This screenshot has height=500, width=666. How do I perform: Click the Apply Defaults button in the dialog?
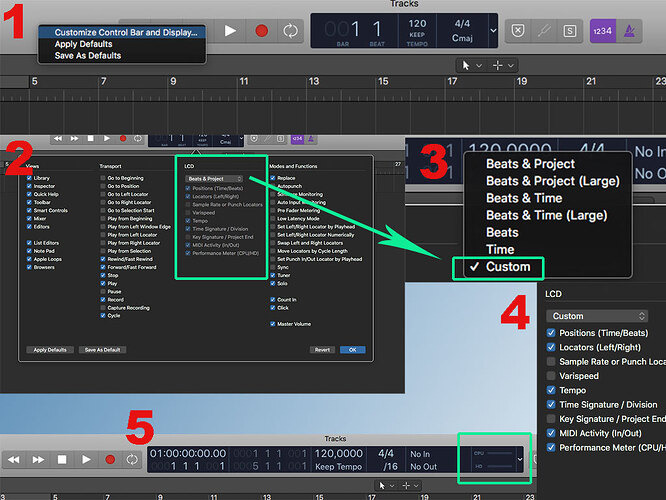click(x=50, y=350)
